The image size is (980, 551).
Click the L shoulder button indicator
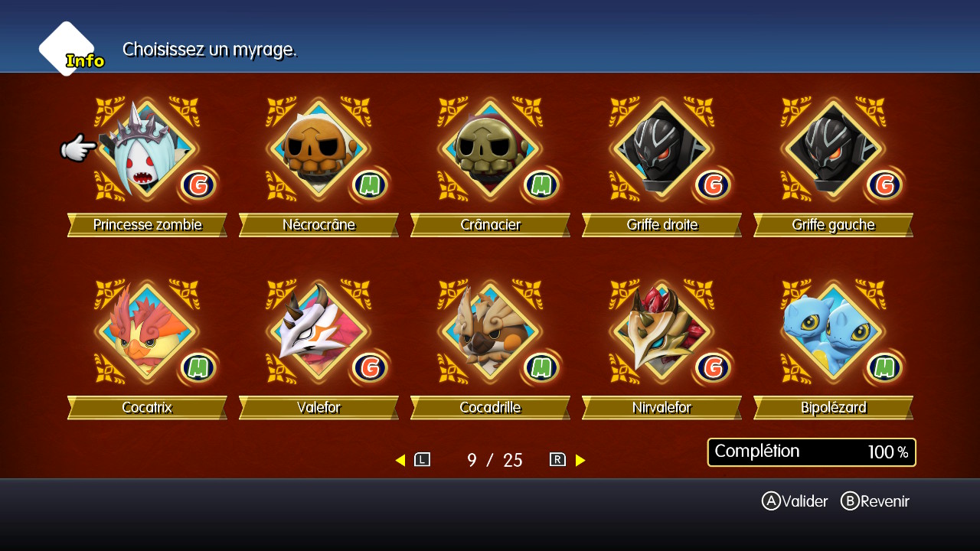tap(423, 460)
